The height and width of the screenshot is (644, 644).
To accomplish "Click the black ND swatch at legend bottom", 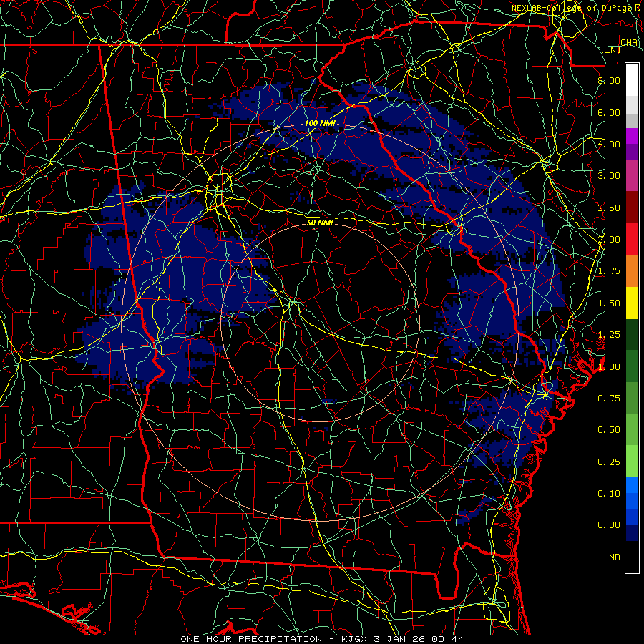I will (632, 557).
